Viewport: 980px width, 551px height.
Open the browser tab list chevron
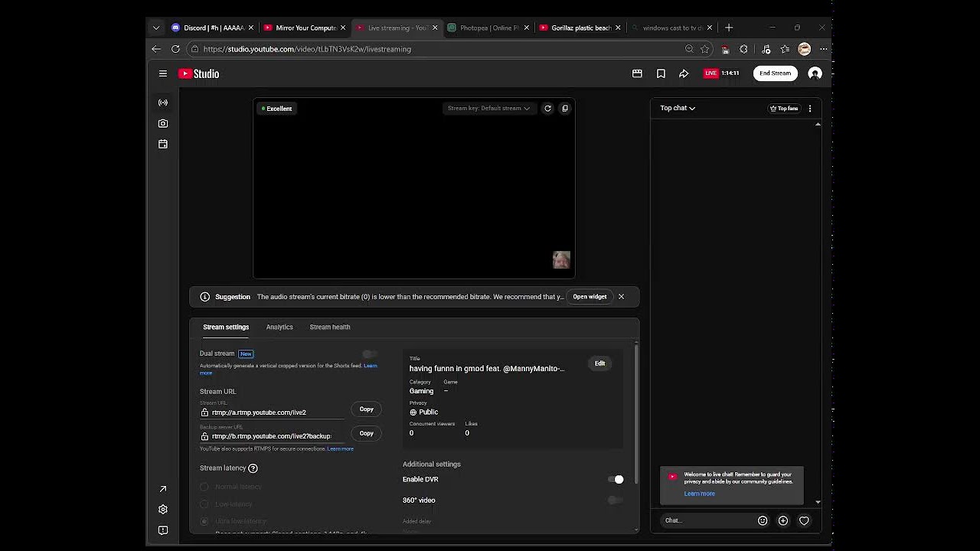(x=156, y=28)
